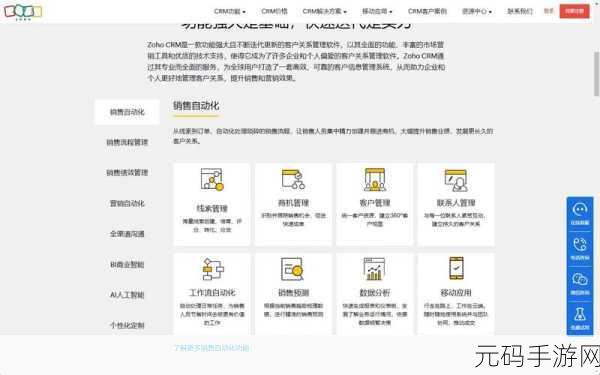Click the 联系人管理 card title
This screenshot has width=600, height=375.
(456, 203)
